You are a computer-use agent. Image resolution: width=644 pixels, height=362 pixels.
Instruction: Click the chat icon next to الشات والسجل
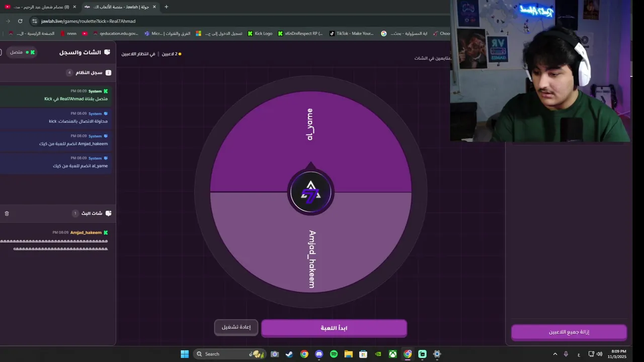click(107, 52)
